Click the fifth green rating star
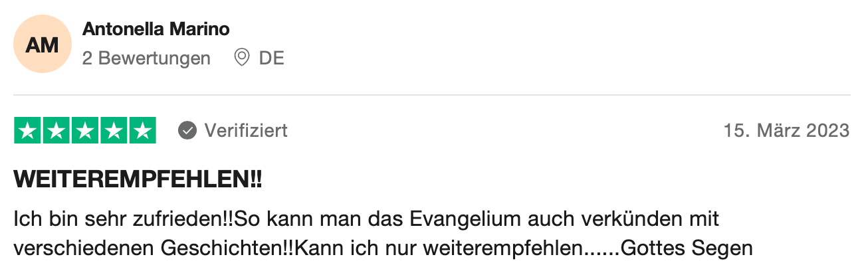 pos(142,130)
